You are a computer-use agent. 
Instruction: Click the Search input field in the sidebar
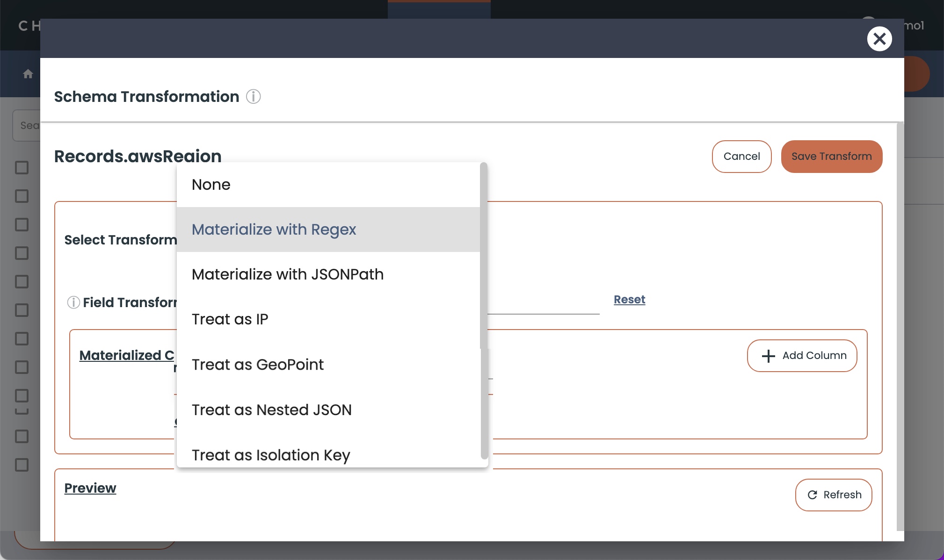coord(29,125)
